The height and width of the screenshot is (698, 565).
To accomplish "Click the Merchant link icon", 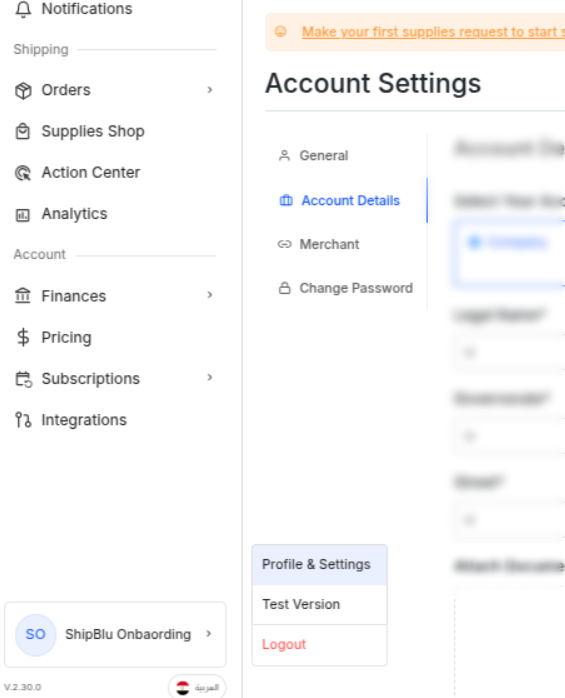I will coord(285,244).
